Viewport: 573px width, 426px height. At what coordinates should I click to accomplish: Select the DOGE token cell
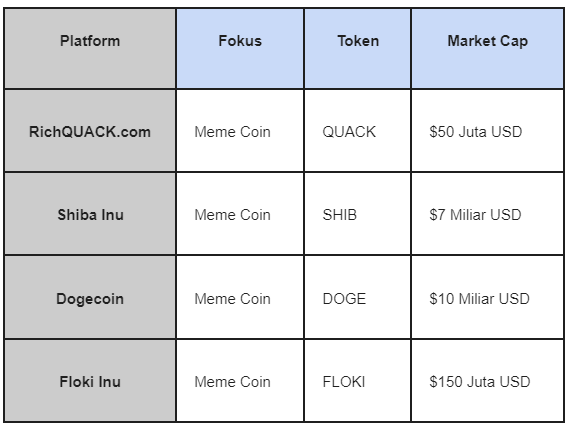click(358, 297)
